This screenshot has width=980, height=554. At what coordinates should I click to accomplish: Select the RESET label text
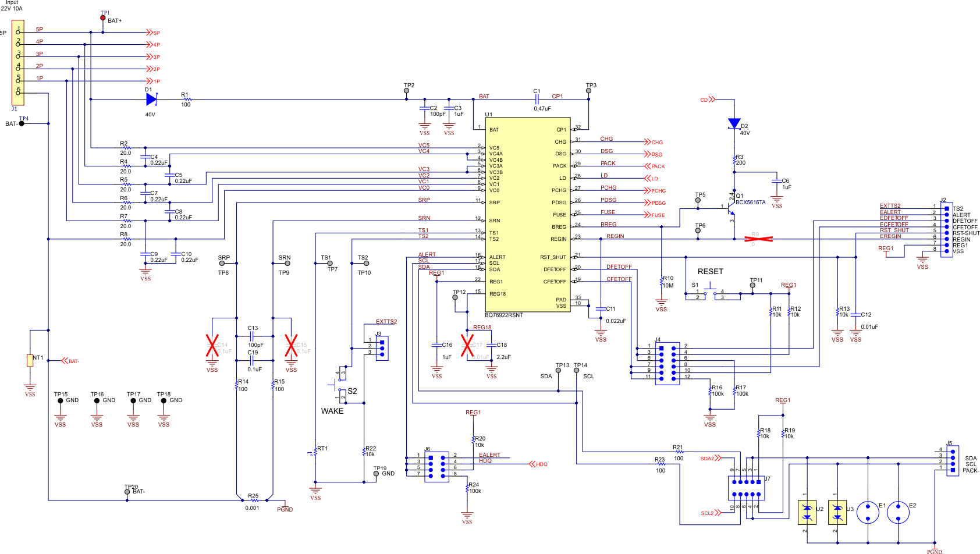[711, 271]
